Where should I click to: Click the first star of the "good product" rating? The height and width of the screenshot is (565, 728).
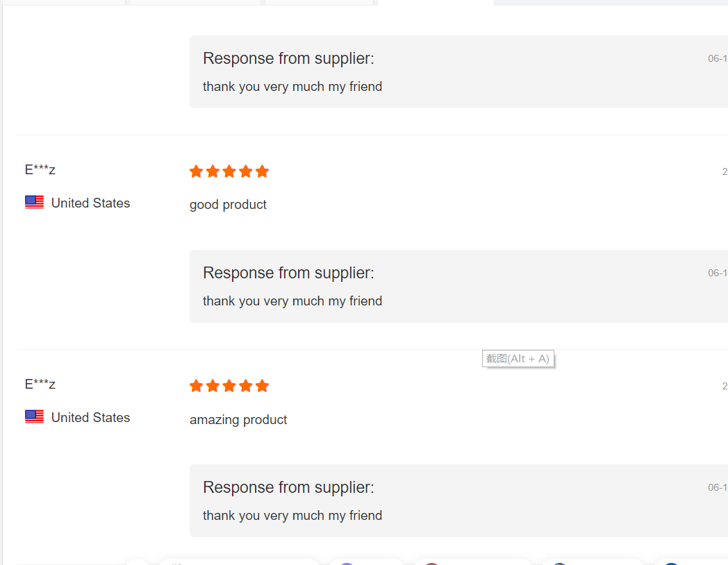[x=196, y=171]
